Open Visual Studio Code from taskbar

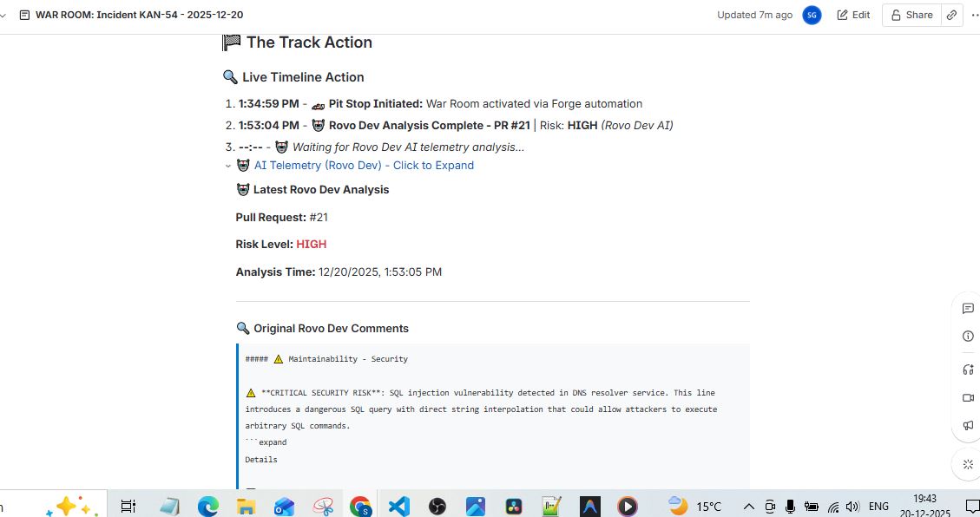click(x=398, y=506)
